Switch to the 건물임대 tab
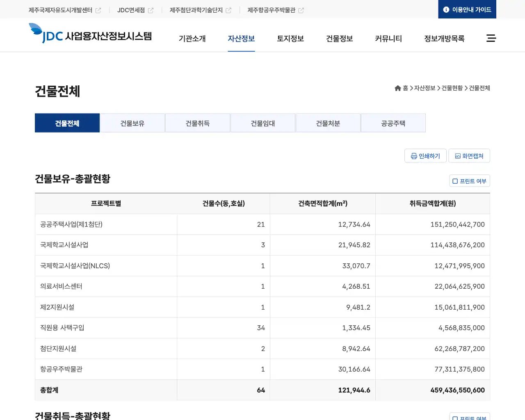This screenshot has height=420, width=525. (x=263, y=123)
